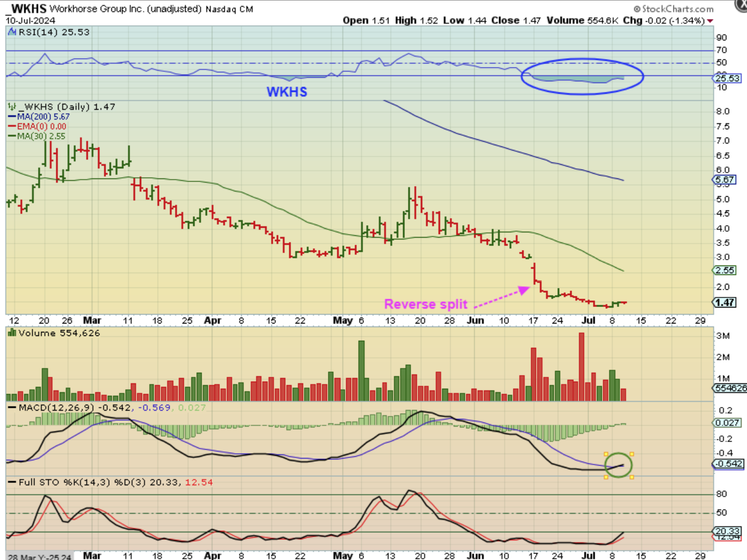
Task: Select the Nasdaq CM exchange label
Action: pos(230,9)
